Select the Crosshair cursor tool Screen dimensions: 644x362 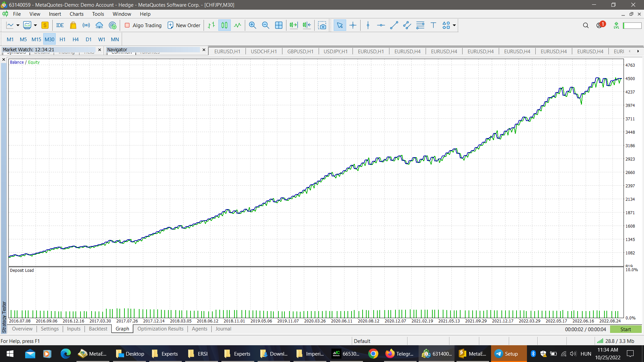coord(353,25)
